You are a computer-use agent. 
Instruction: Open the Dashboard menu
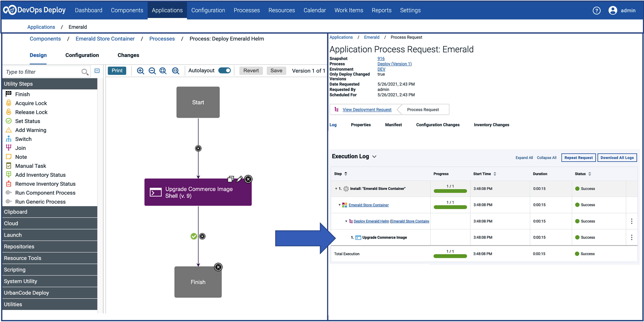pyautogui.click(x=88, y=10)
